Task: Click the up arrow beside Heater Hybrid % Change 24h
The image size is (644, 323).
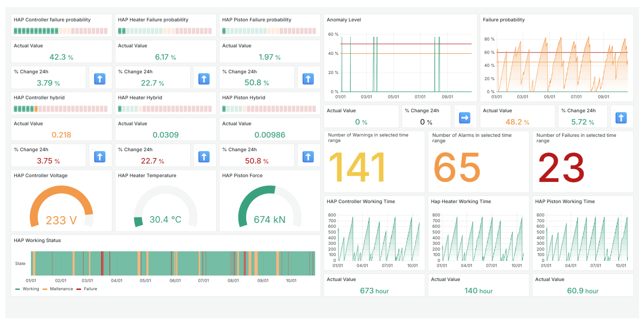Action: pos(204,157)
